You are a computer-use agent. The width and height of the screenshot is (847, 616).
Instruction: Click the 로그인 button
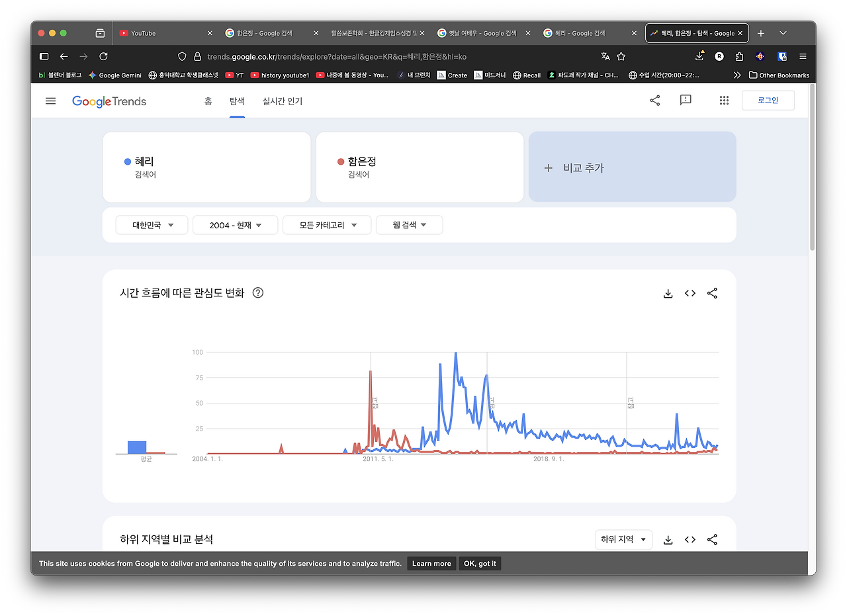(768, 100)
